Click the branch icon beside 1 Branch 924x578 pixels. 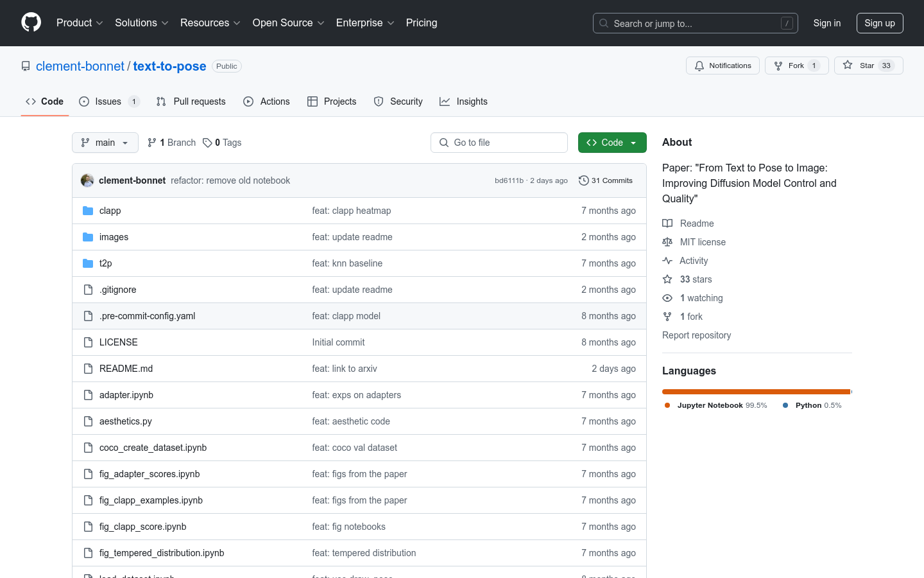pos(152,143)
